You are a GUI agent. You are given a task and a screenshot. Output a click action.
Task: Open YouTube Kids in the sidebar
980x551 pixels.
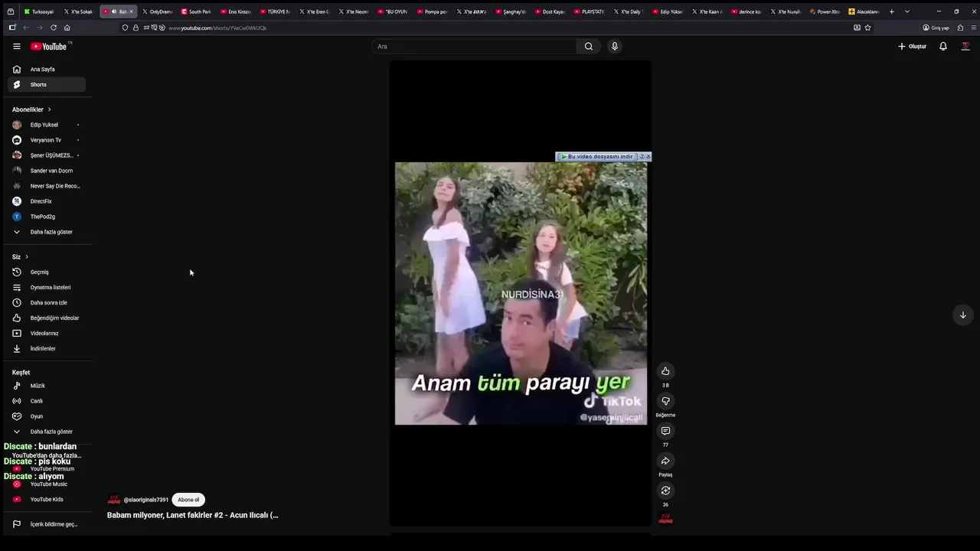point(46,499)
